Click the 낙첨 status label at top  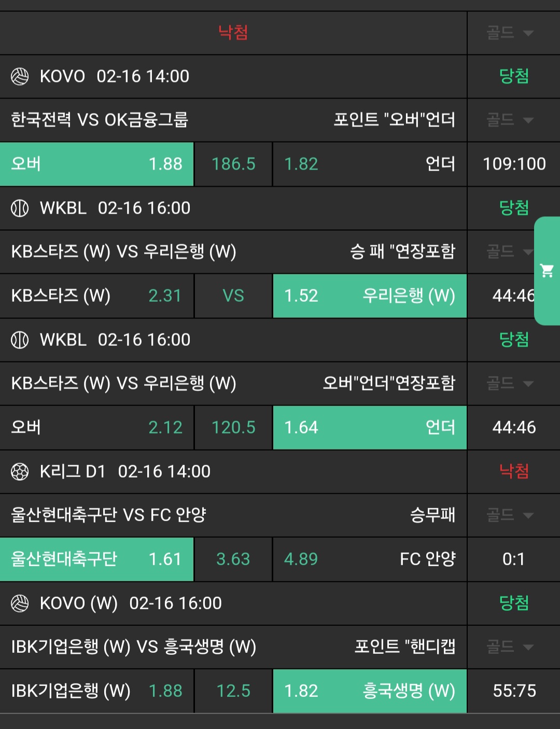(x=233, y=33)
